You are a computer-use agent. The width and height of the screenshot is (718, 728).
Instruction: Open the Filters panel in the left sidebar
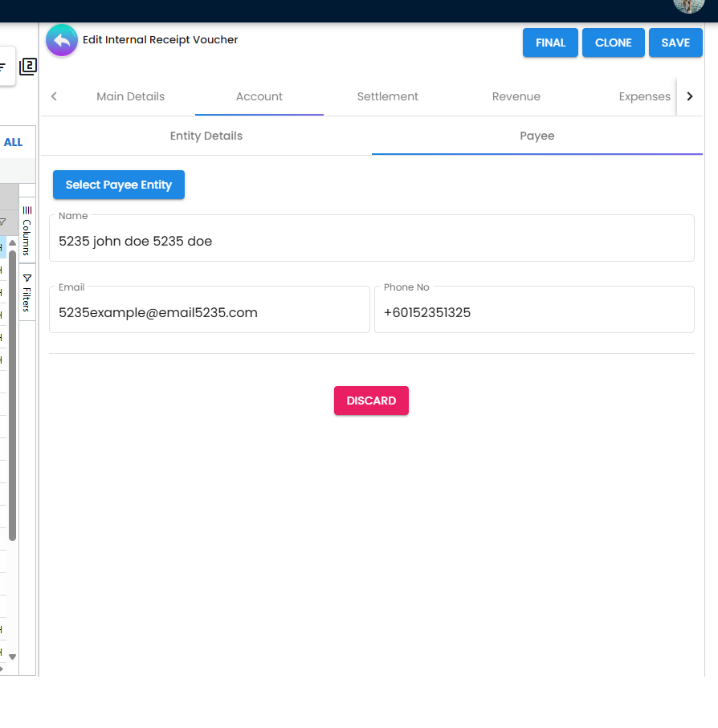coord(27,295)
